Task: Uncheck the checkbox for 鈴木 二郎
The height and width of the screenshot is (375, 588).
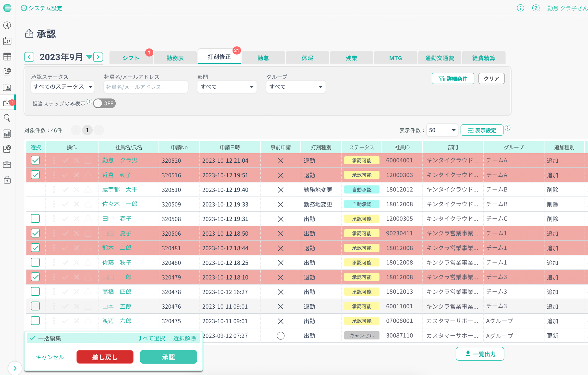Action: [35, 248]
